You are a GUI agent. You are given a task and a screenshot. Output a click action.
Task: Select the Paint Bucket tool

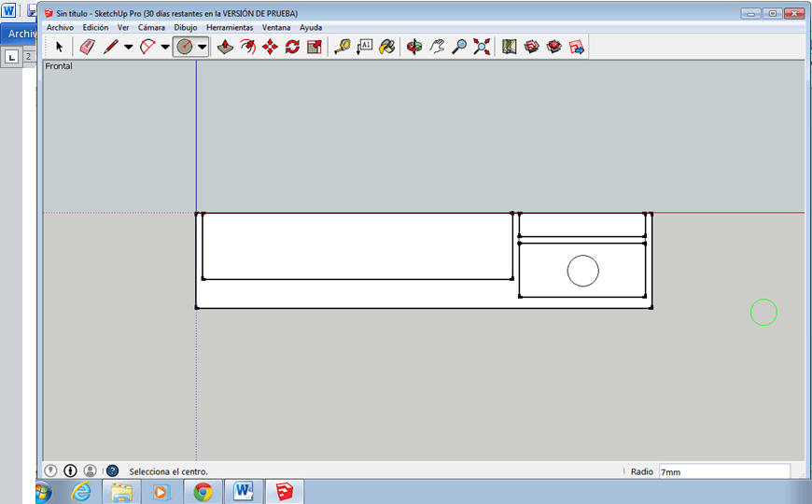[386, 48]
